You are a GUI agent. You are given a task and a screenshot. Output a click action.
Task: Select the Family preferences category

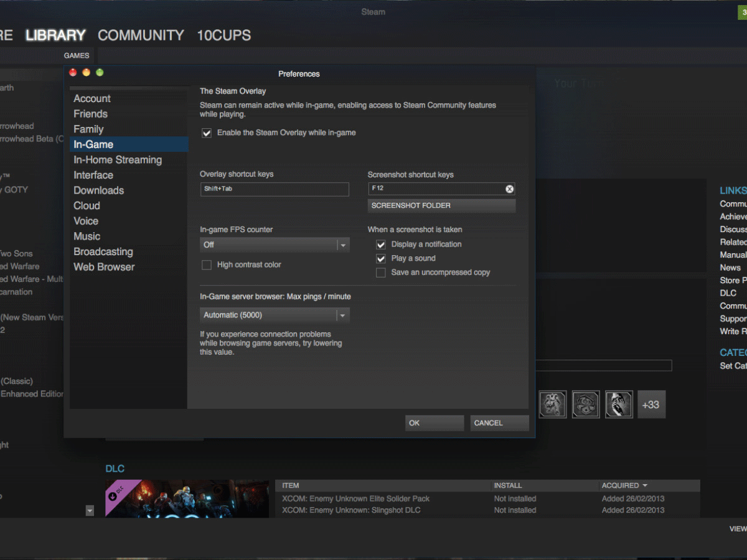pyautogui.click(x=88, y=129)
